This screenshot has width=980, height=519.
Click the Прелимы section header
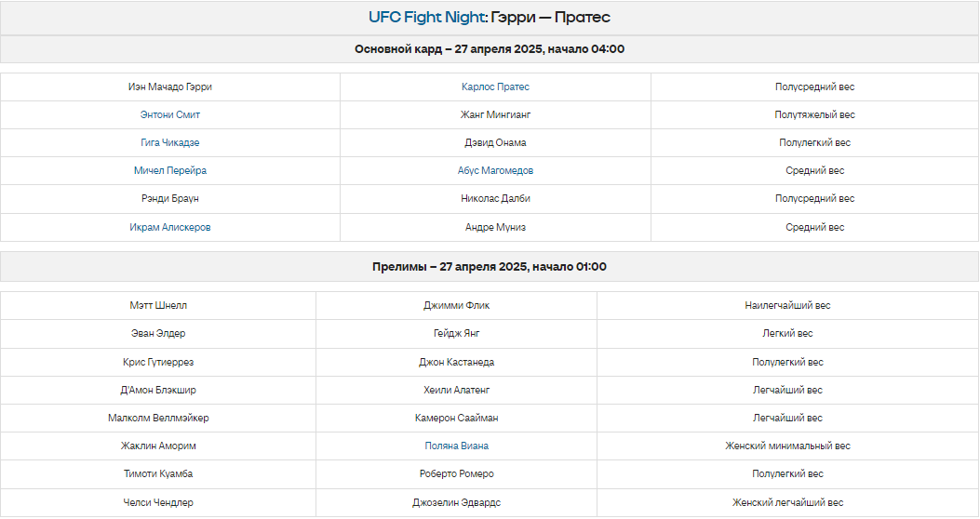[x=490, y=267]
